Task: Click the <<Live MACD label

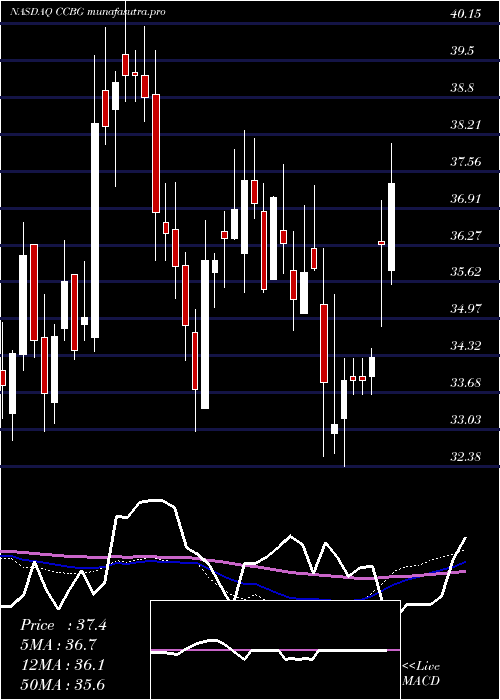Action: 421,674
